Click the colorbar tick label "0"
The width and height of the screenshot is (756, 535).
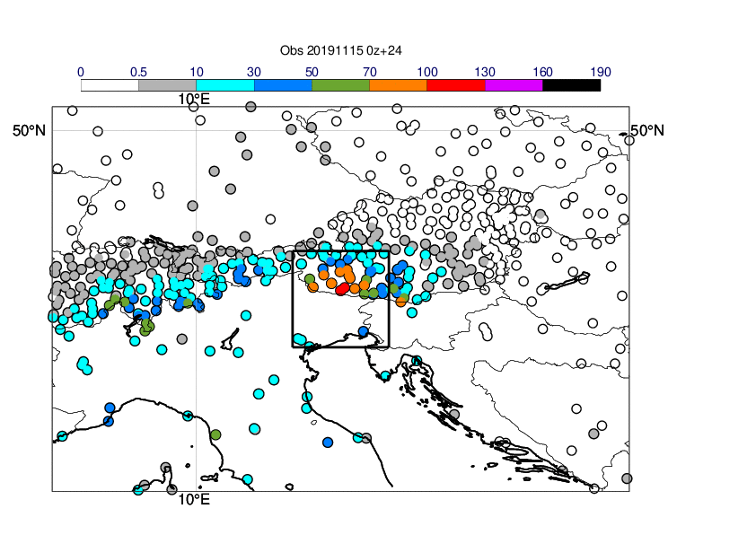tap(81, 73)
